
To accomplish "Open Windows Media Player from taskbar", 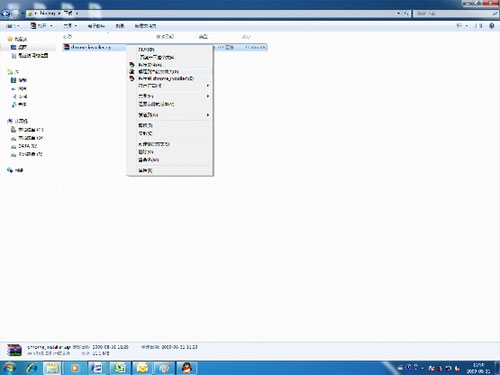I will (75, 368).
